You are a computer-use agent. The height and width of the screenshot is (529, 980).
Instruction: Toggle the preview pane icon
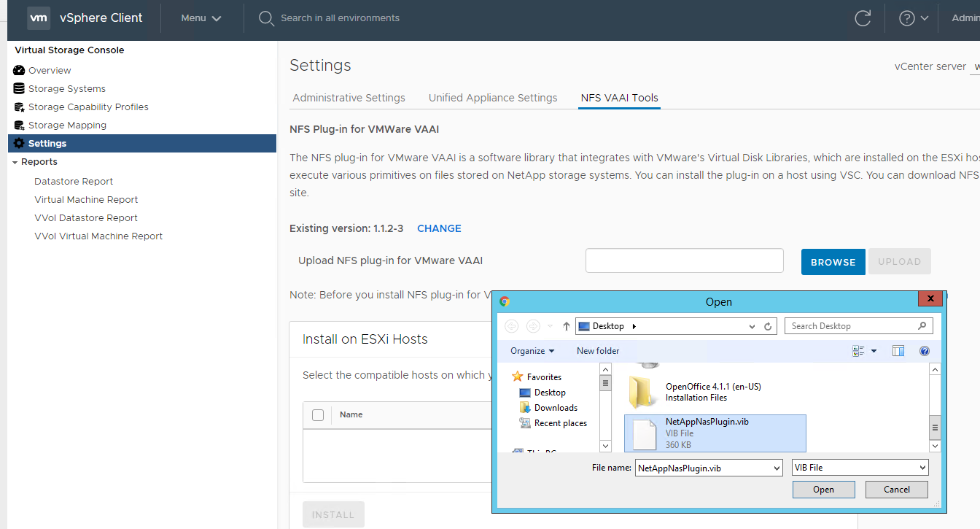coord(898,351)
